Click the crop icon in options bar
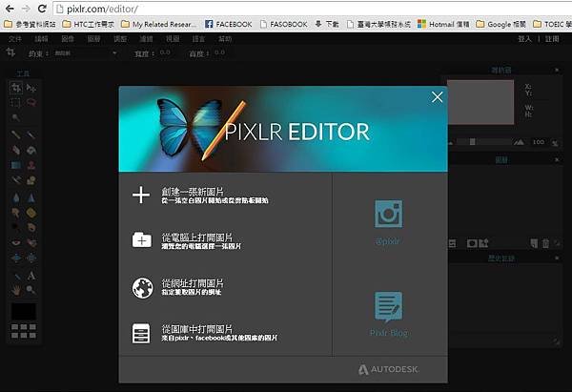This screenshot has height=392, width=572. [10, 52]
